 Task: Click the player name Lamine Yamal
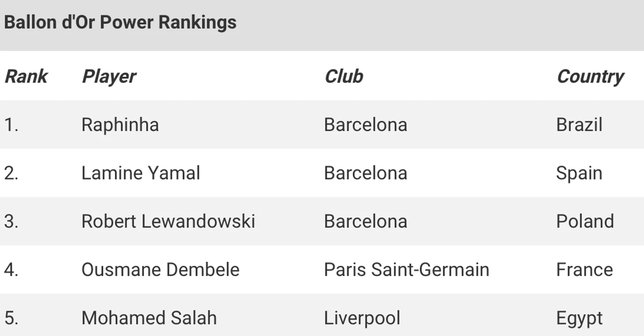(141, 173)
